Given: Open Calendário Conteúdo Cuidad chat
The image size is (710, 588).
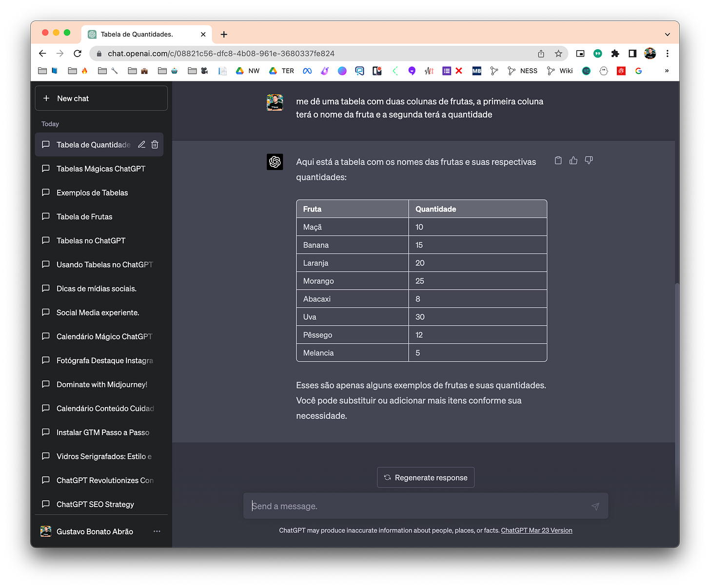Looking at the screenshot, I should (99, 408).
